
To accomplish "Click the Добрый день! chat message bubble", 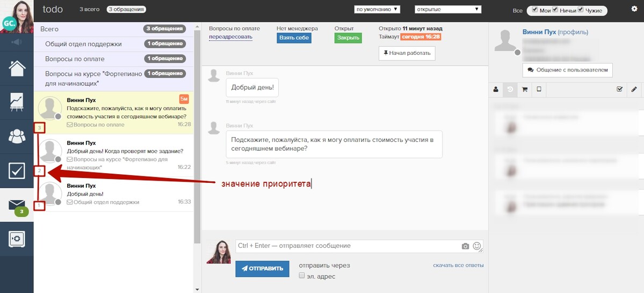I will click(x=252, y=88).
